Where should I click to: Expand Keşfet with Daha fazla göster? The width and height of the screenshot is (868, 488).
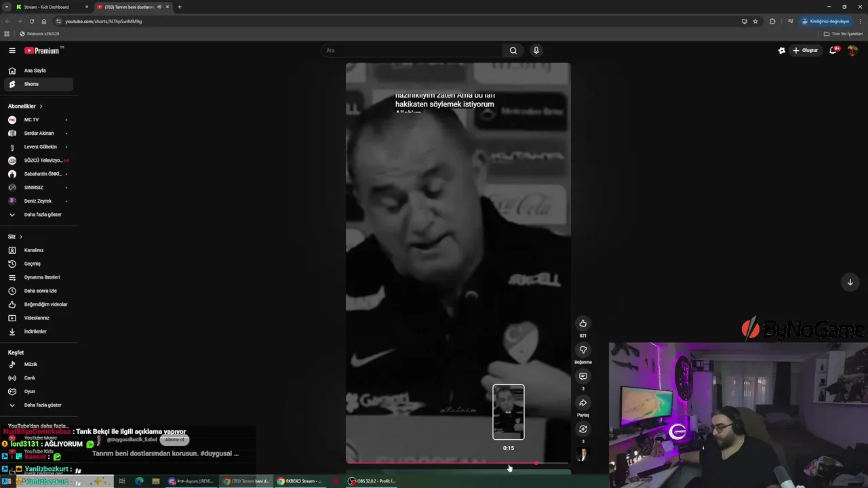click(39, 405)
